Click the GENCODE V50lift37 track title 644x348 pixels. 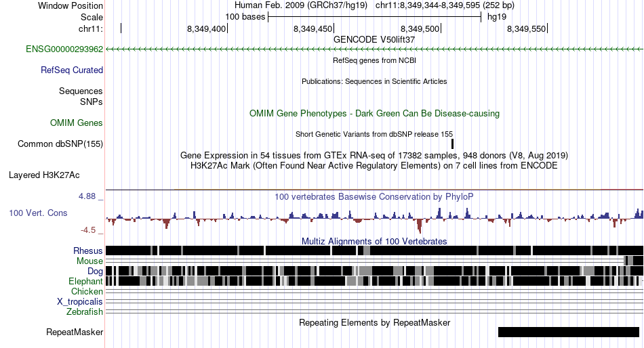tap(374, 40)
